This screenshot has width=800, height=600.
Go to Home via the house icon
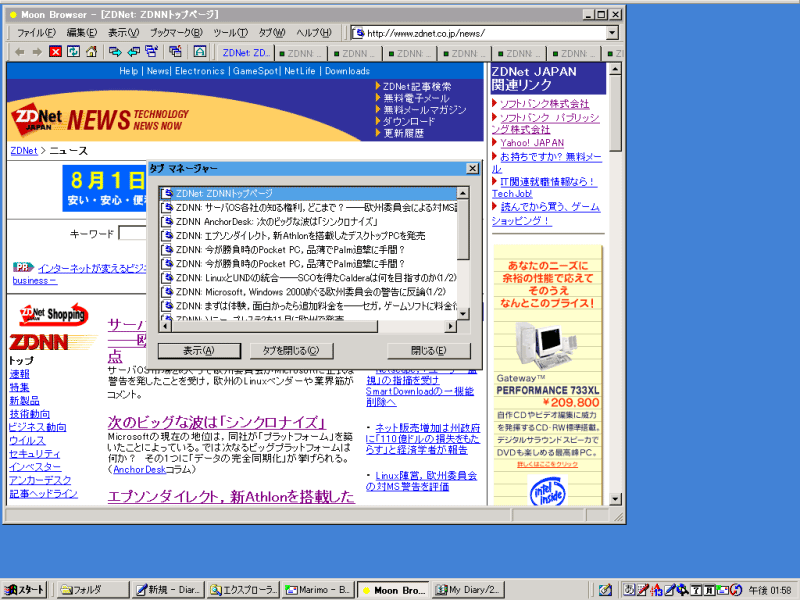[92, 52]
